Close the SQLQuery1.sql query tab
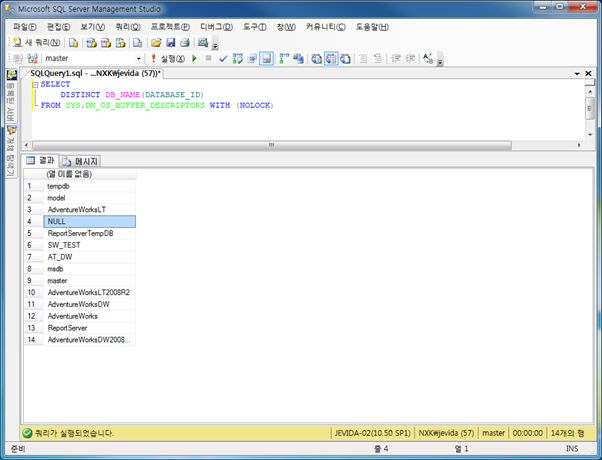This screenshot has width=602, height=460. tap(588, 73)
